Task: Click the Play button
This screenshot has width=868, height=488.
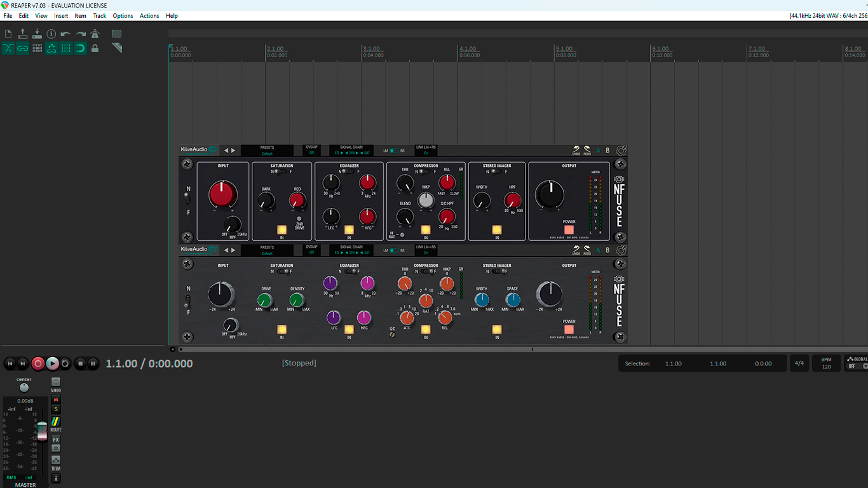Action: [52, 363]
